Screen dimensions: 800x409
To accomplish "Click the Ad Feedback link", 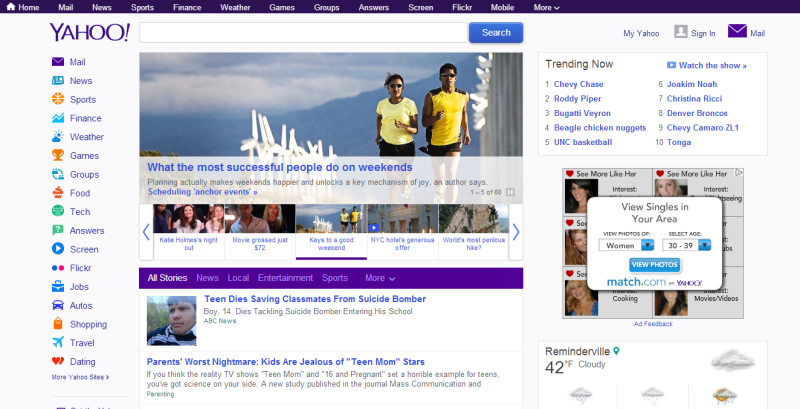I will coord(653,324).
